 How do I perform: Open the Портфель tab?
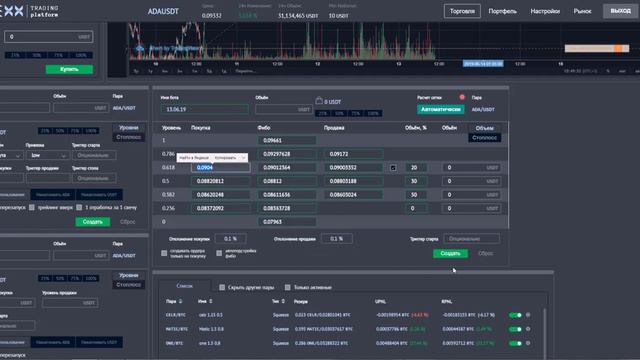click(502, 11)
